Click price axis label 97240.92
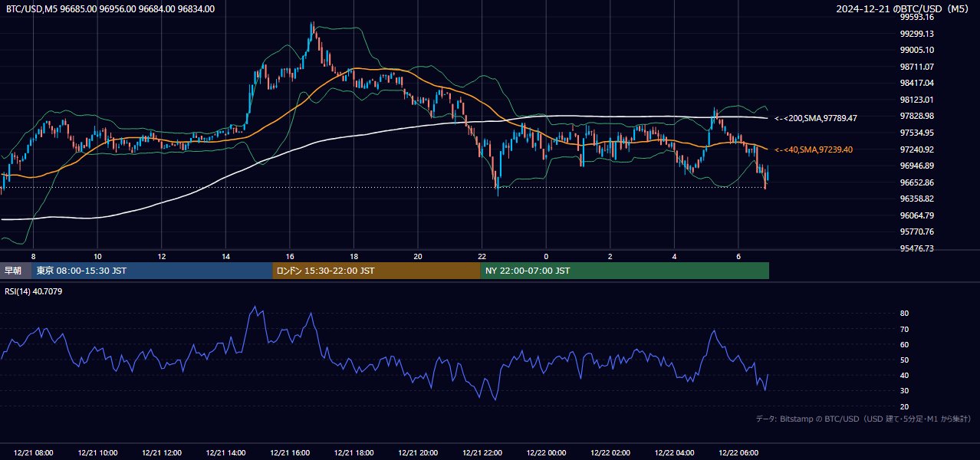Image resolution: width=980 pixels, height=460 pixels. click(x=916, y=149)
